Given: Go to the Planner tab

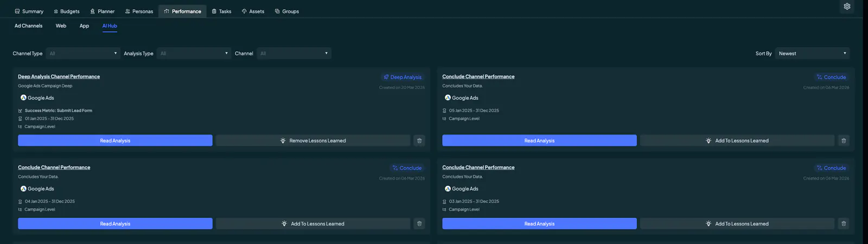Looking at the screenshot, I should click(x=102, y=11).
